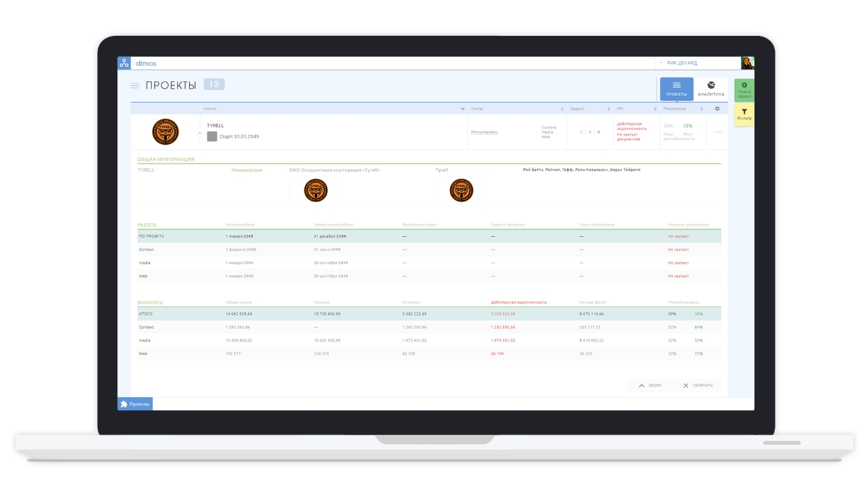868x497 pixels.
Task: Click the ВВЕРХ button
Action: (x=650, y=385)
